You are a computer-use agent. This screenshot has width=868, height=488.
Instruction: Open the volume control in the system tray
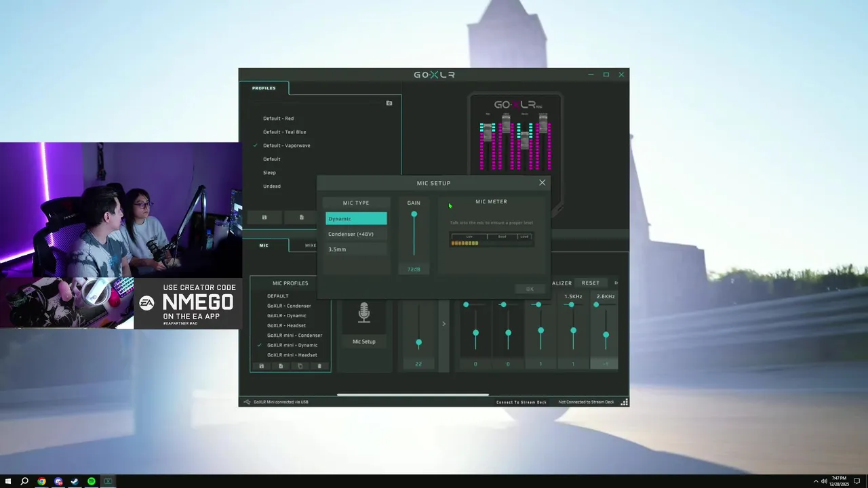pyautogui.click(x=824, y=481)
